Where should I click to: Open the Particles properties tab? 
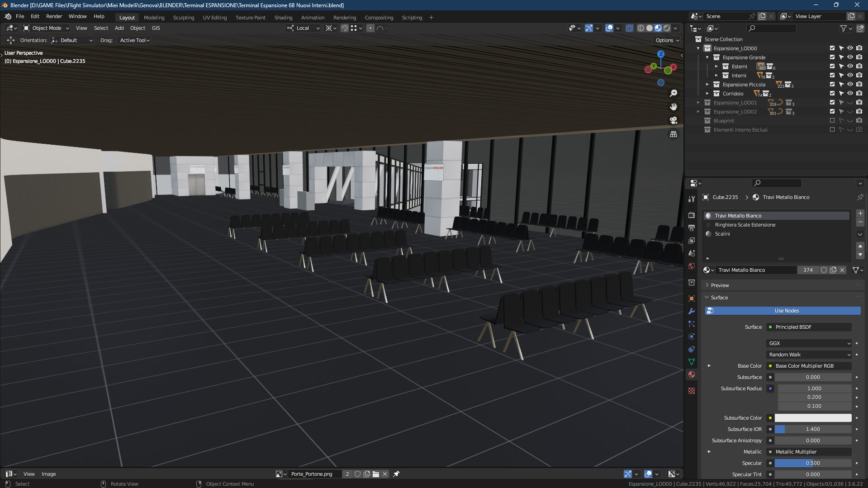[692, 324]
